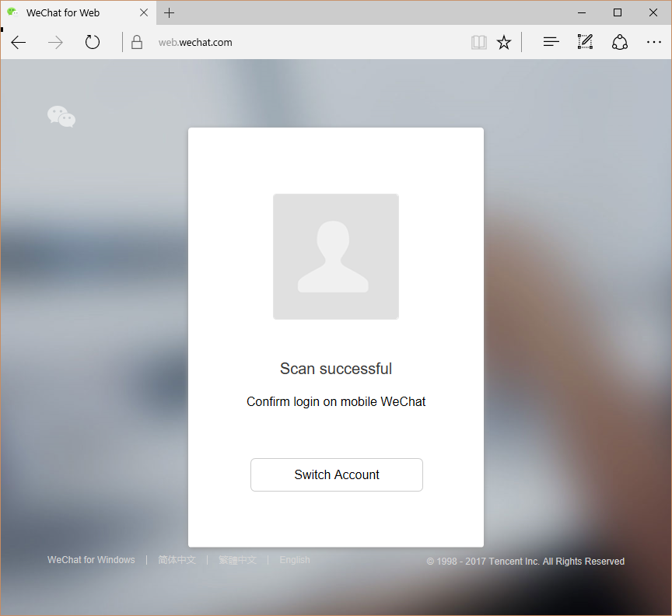Switch language to English

click(x=295, y=560)
